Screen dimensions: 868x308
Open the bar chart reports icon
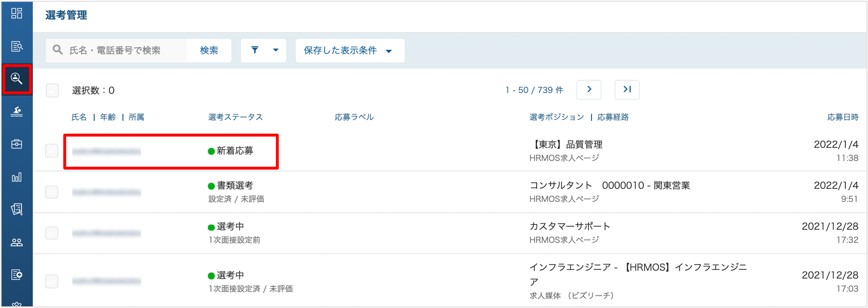pyautogui.click(x=17, y=177)
